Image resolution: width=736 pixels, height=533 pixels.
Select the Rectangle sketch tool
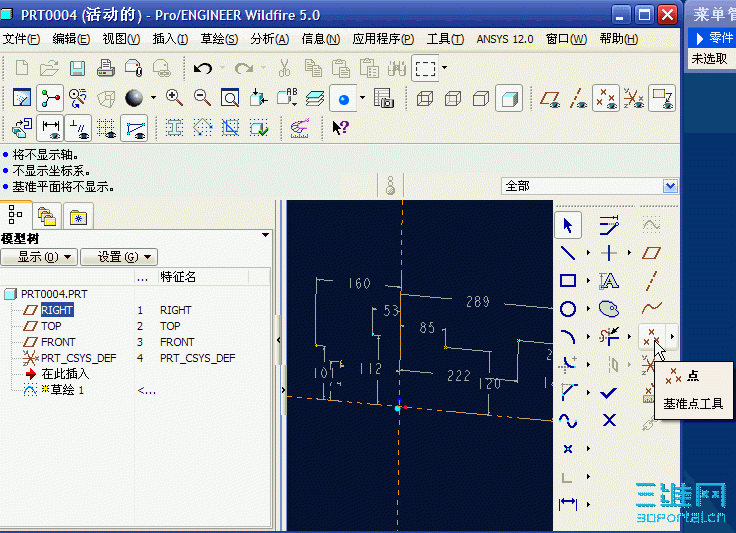568,281
